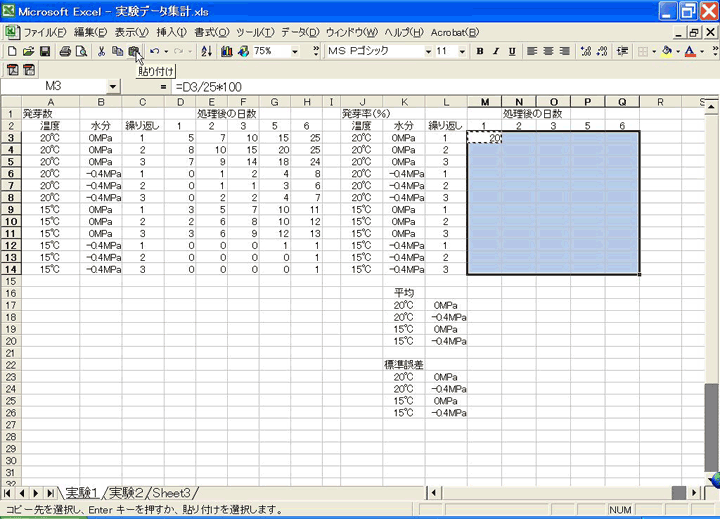Click the Save icon in toolbar
Screen dimensions: 720x519
click(x=42, y=51)
